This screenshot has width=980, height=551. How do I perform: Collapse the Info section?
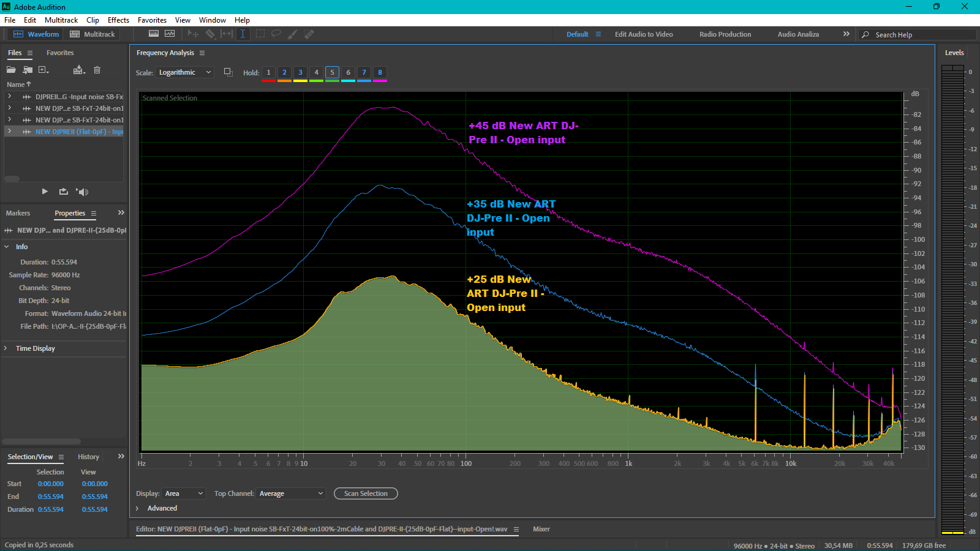point(7,247)
